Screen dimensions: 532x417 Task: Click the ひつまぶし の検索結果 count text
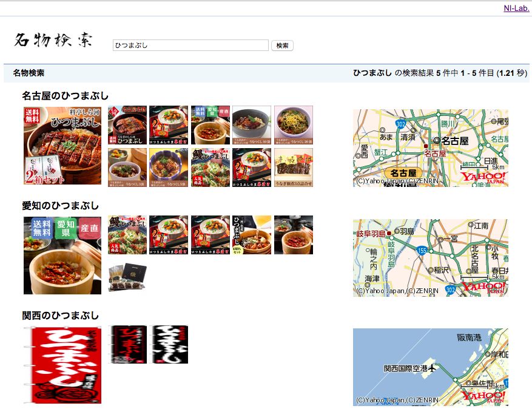pos(440,73)
